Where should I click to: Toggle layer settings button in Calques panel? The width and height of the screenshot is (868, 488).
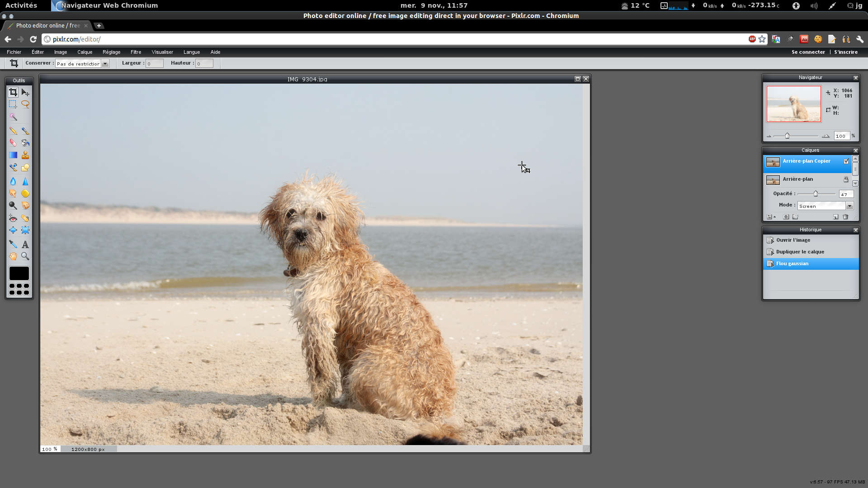click(769, 217)
